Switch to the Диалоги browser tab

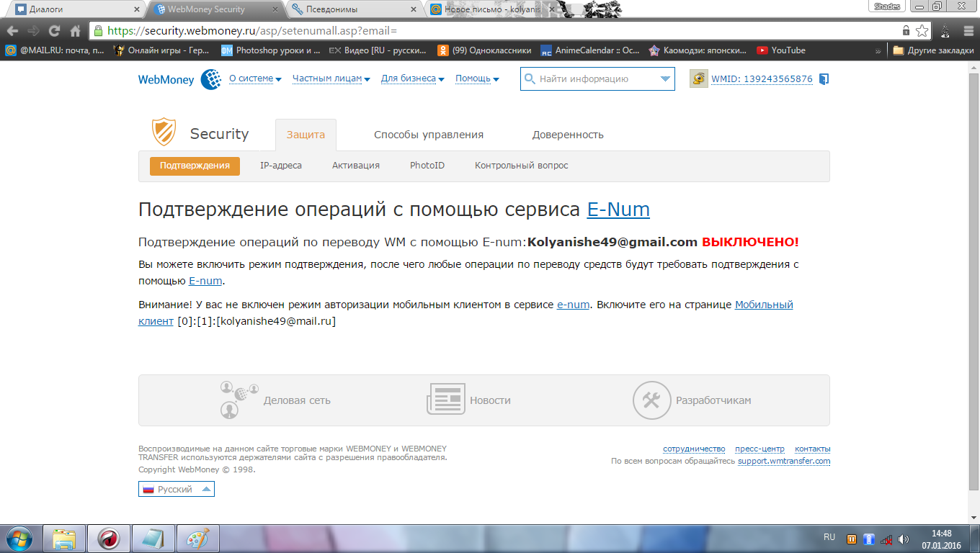[75, 9]
